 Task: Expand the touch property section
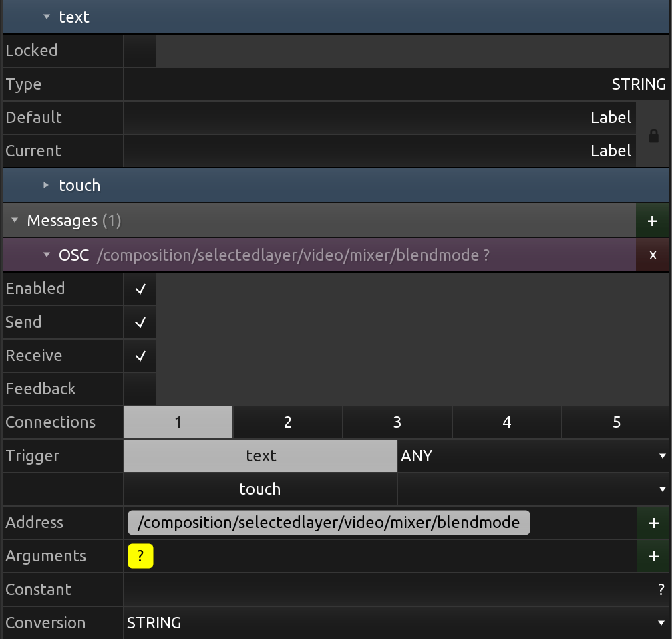[47, 186]
